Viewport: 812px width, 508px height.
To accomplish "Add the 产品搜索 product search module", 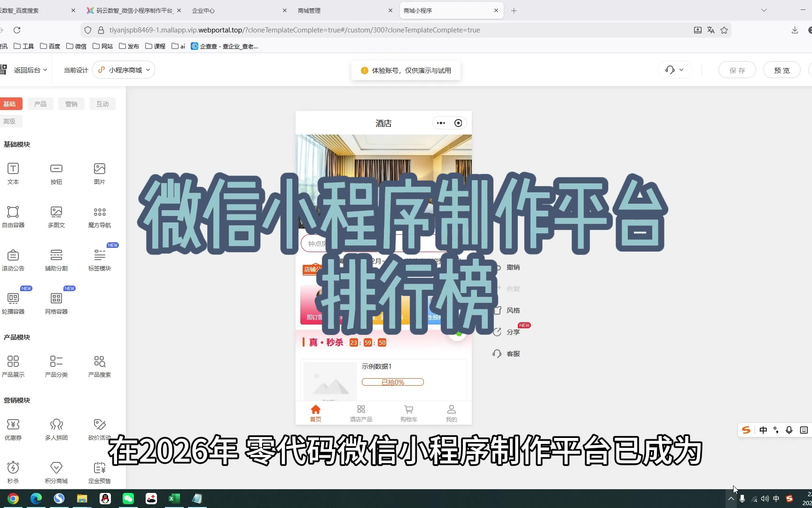I will (x=100, y=366).
